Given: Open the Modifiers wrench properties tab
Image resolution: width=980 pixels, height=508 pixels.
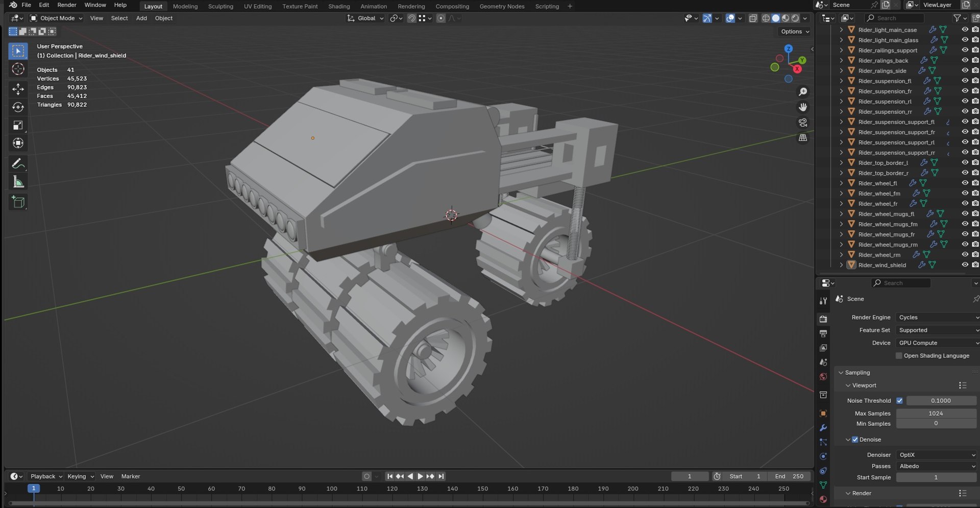Looking at the screenshot, I should [x=823, y=428].
